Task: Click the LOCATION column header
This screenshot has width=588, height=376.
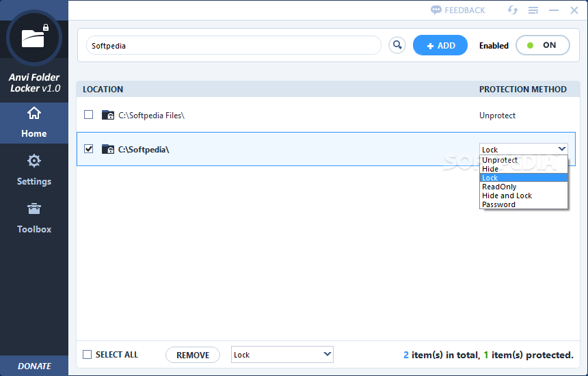Action: pyautogui.click(x=103, y=90)
